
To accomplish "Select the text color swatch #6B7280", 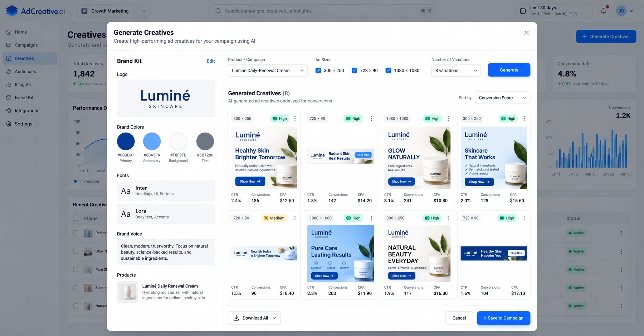I will click(x=205, y=141).
